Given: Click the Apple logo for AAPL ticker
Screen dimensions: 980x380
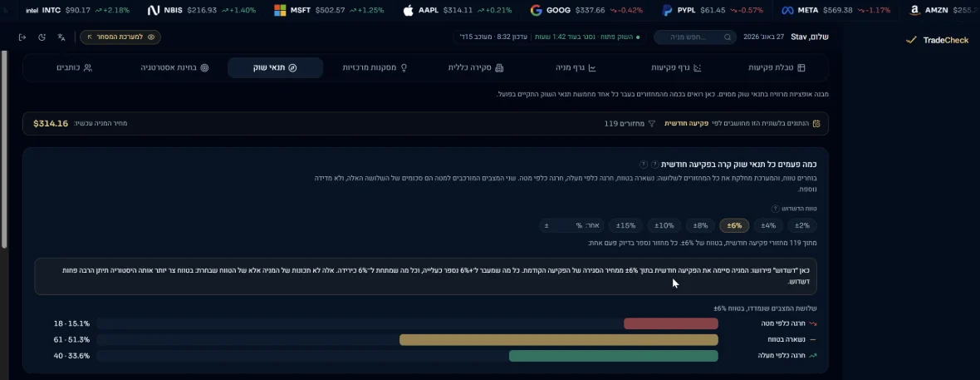Looking at the screenshot, I should (408, 11).
